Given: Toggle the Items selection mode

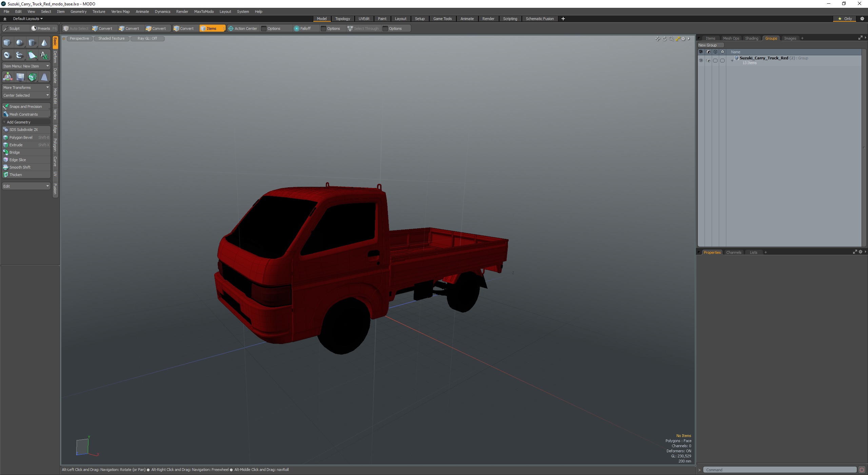Looking at the screenshot, I should click(212, 28).
